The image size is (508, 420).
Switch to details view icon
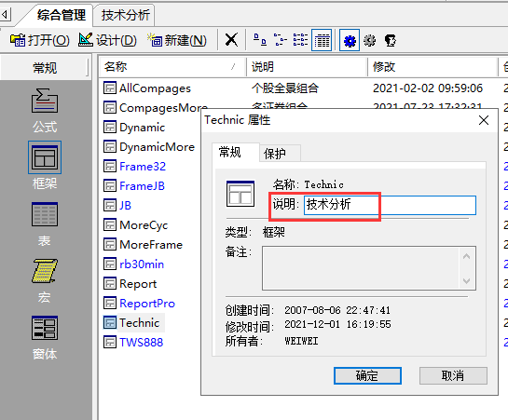pyautogui.click(x=322, y=40)
